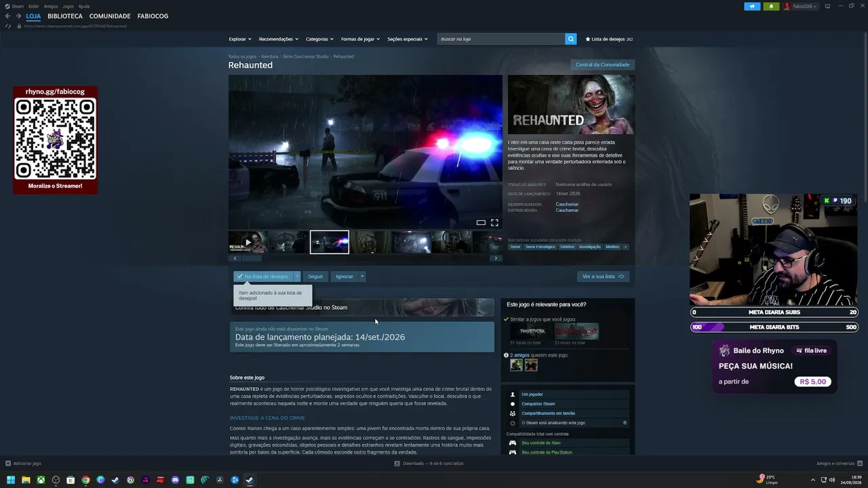Enter fullscreen on the screenshot viewer

pyautogui.click(x=494, y=222)
